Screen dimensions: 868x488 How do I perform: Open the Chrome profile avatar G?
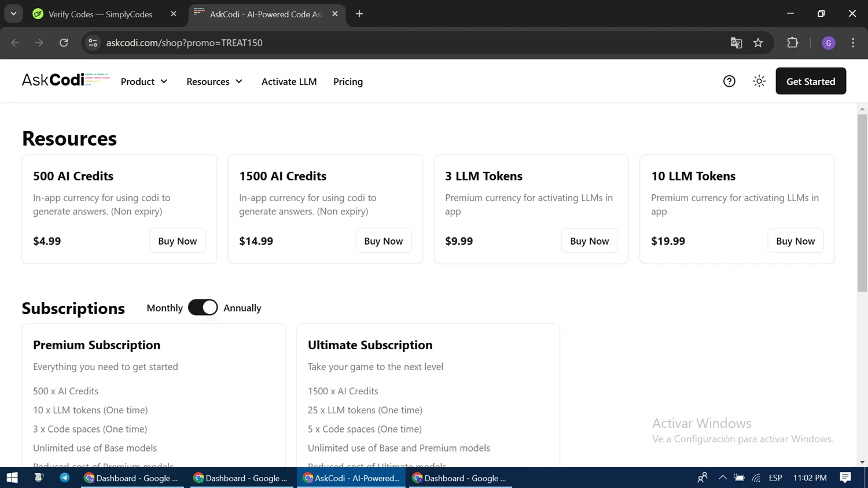[829, 43]
